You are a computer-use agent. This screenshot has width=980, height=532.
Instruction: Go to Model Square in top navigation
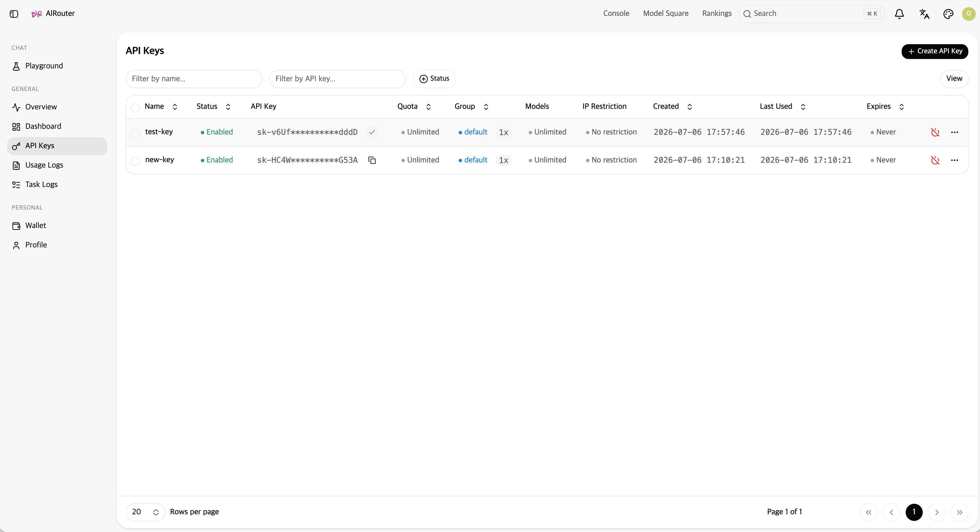pyautogui.click(x=665, y=14)
